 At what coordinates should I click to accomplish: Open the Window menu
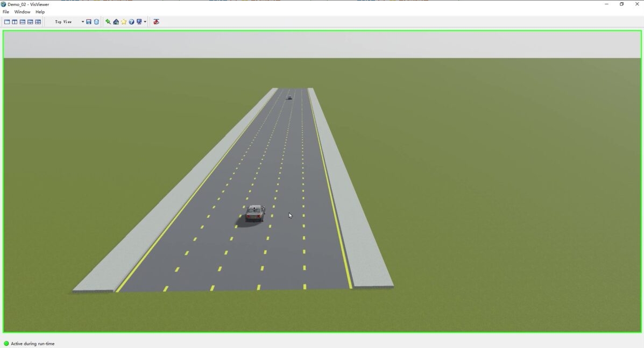[x=22, y=12]
